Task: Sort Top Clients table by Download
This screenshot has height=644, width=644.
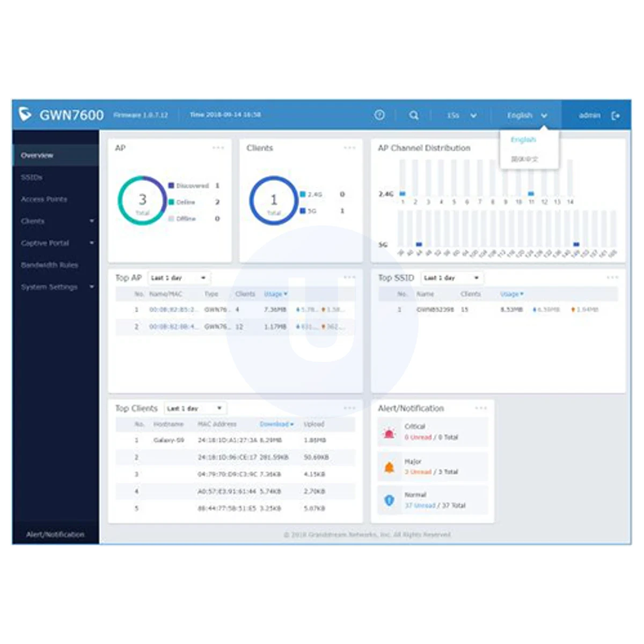Action: click(x=276, y=424)
